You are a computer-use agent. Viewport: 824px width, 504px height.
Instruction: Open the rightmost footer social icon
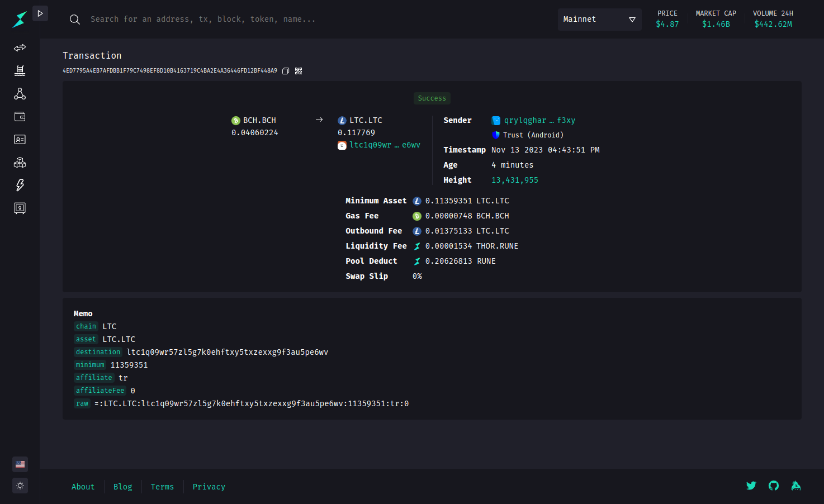point(796,486)
